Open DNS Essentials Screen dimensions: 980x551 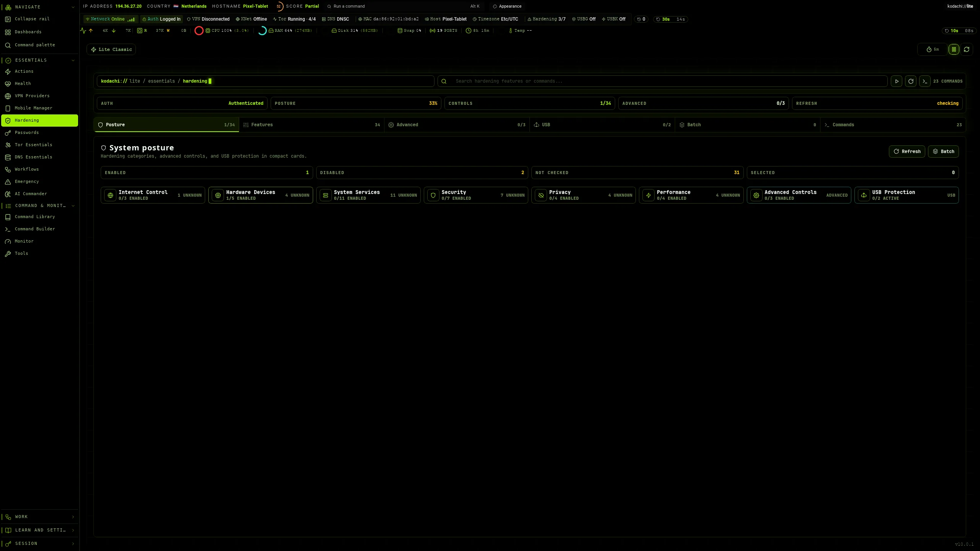coord(39,157)
